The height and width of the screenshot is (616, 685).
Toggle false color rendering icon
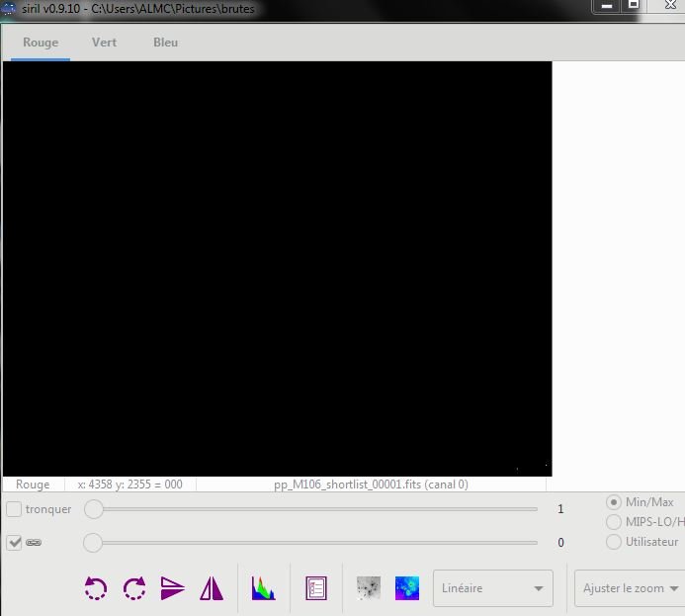click(406, 588)
